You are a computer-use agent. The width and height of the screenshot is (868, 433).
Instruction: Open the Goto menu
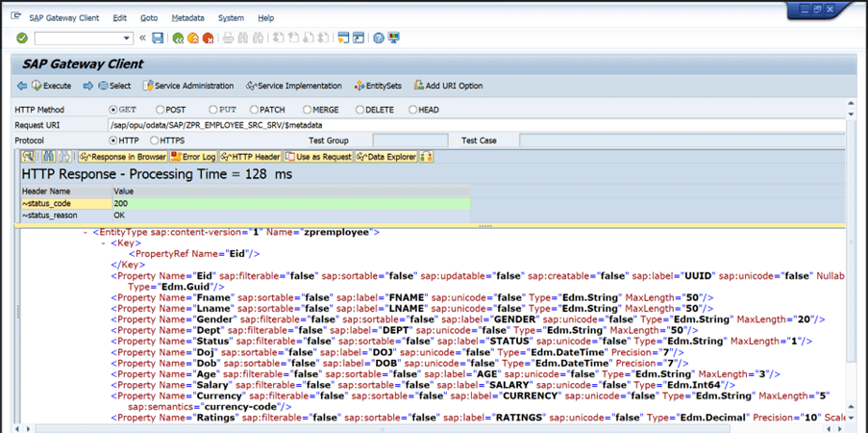click(149, 17)
